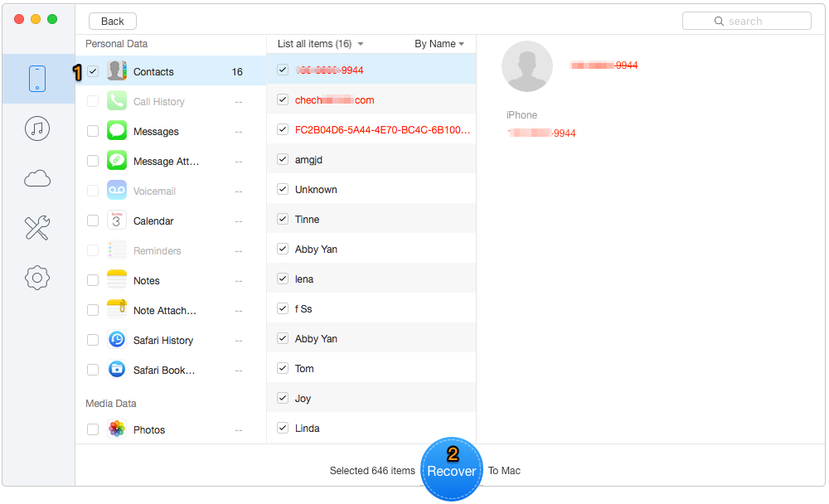Click into the search field

point(747,22)
